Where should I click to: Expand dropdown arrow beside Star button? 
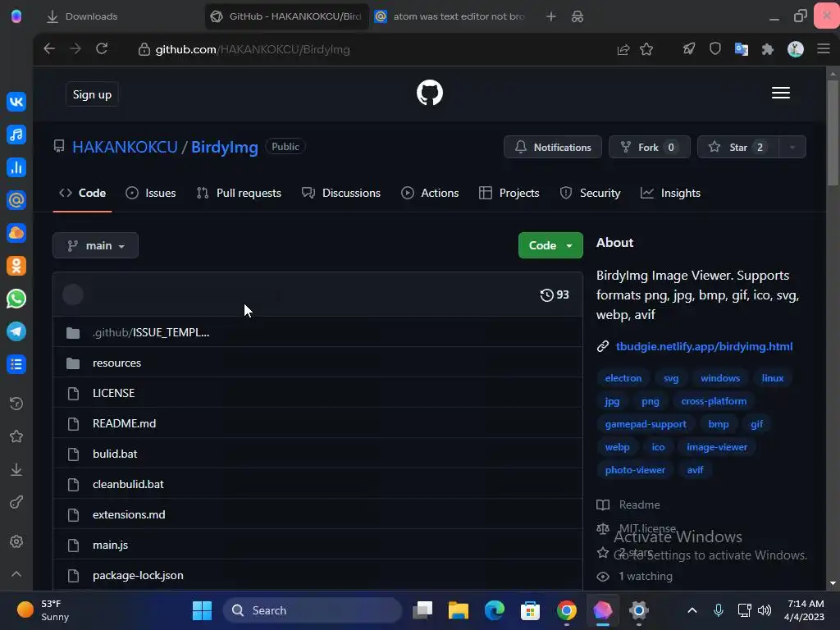tap(792, 147)
